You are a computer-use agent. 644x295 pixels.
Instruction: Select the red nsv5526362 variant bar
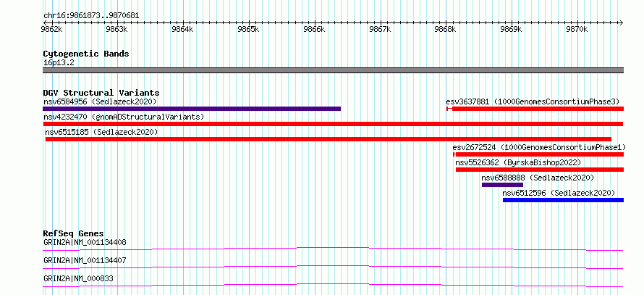[540, 170]
